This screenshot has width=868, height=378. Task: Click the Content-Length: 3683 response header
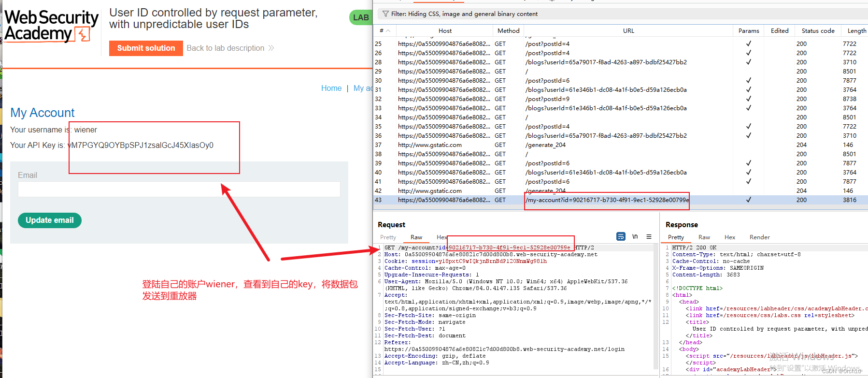[x=706, y=275]
